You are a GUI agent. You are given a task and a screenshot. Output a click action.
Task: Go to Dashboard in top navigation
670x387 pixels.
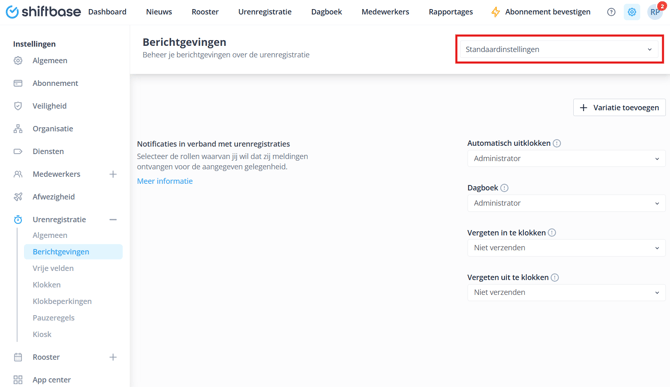(x=107, y=12)
